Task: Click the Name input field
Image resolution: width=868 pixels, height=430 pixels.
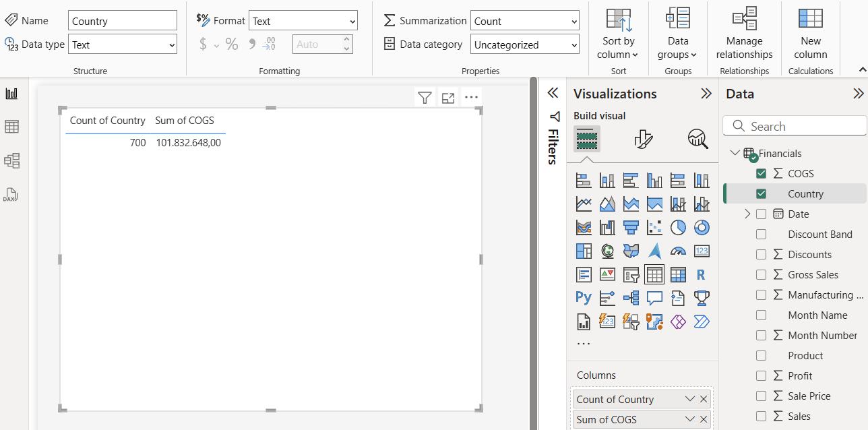Action: [x=123, y=21]
